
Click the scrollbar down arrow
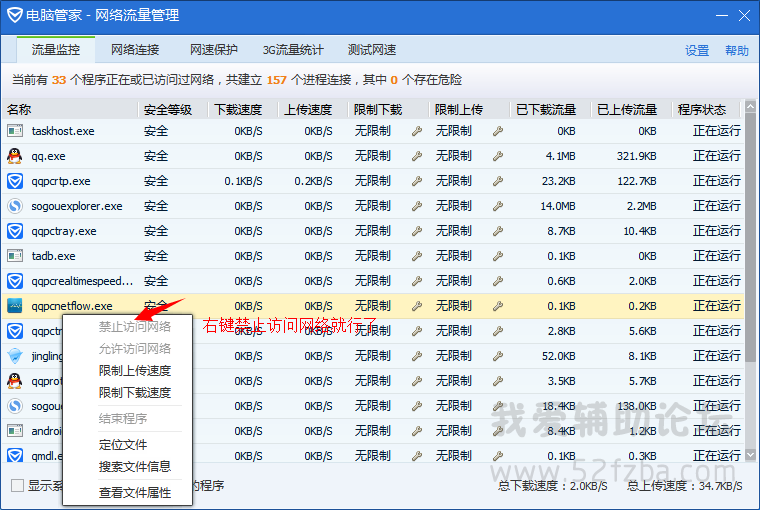pos(750,455)
